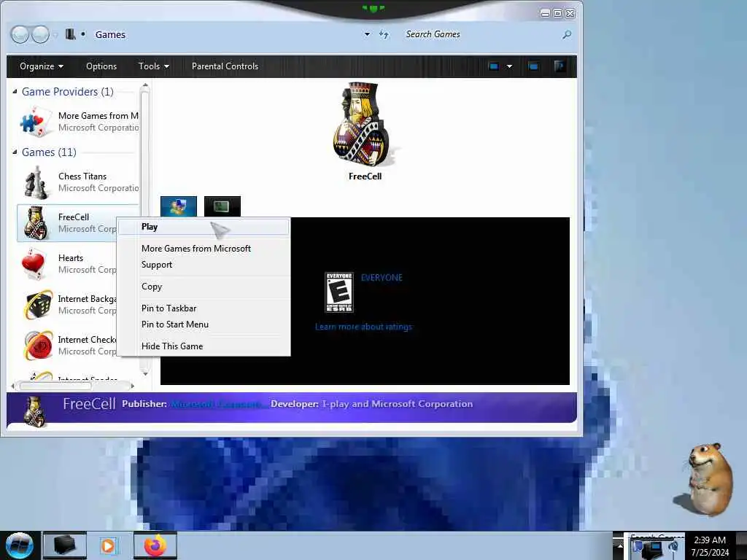Select More Games from Microsoft provider text
This screenshot has width=747, height=560.
click(x=98, y=116)
